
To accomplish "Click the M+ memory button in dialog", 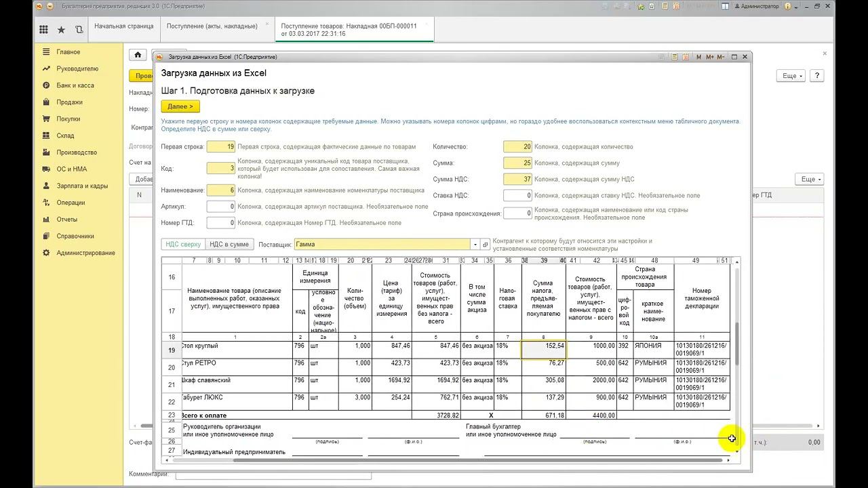I will 710,57.
